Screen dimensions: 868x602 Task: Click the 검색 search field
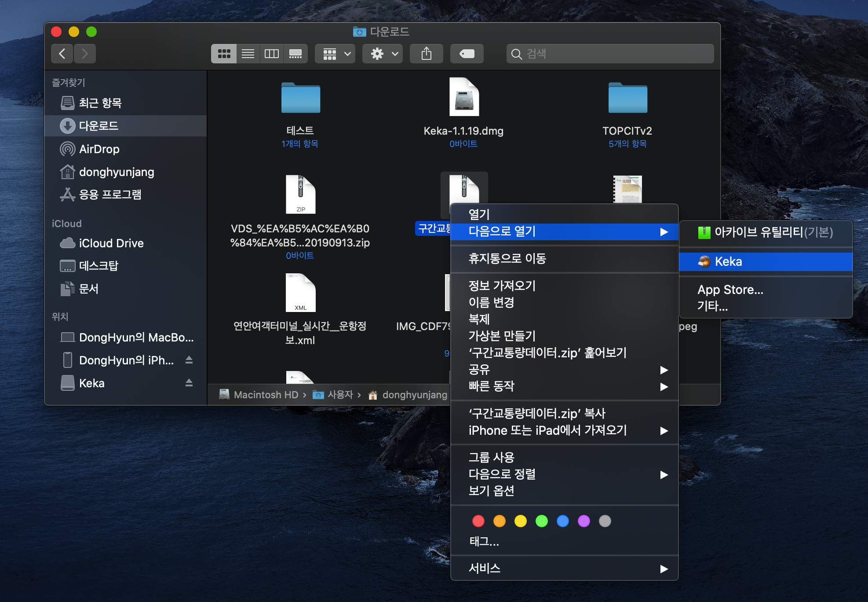(610, 54)
